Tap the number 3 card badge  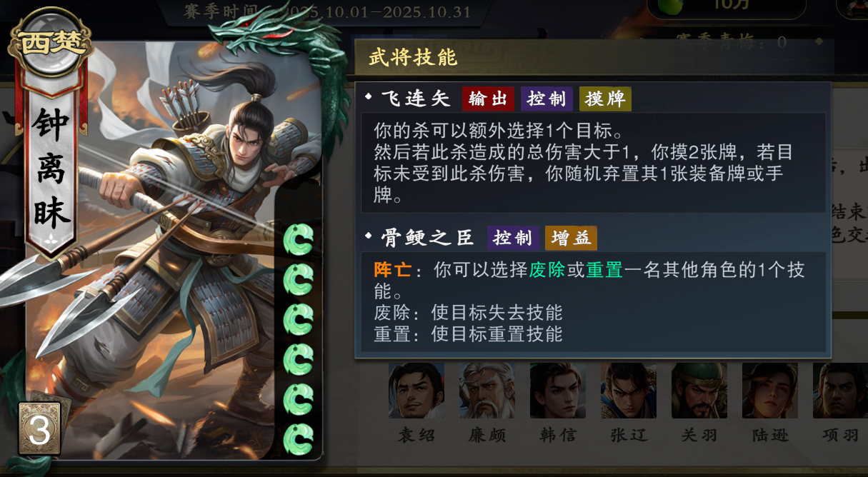[39, 429]
